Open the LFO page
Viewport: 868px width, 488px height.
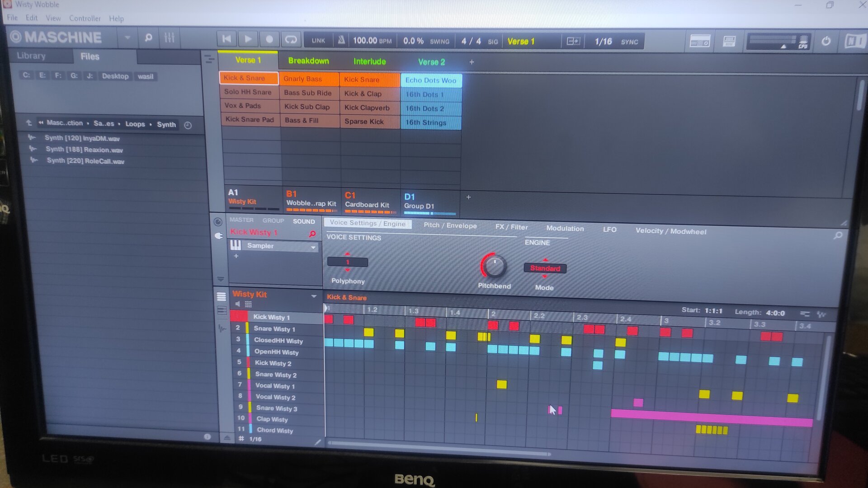click(609, 230)
